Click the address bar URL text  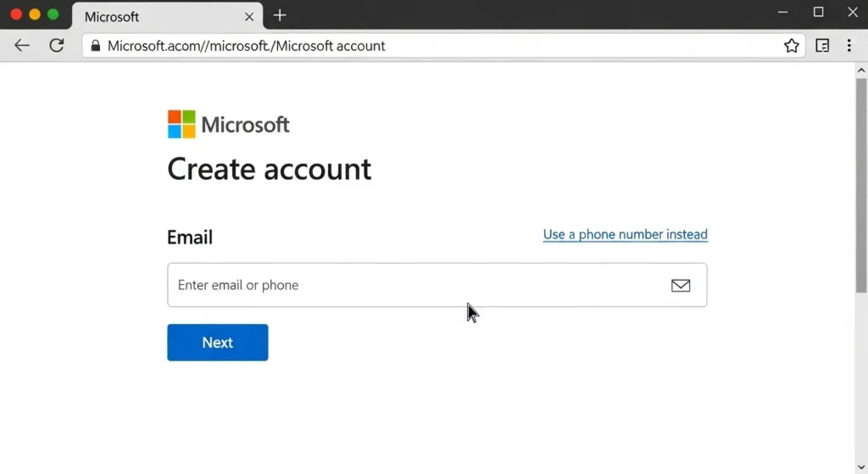(246, 46)
